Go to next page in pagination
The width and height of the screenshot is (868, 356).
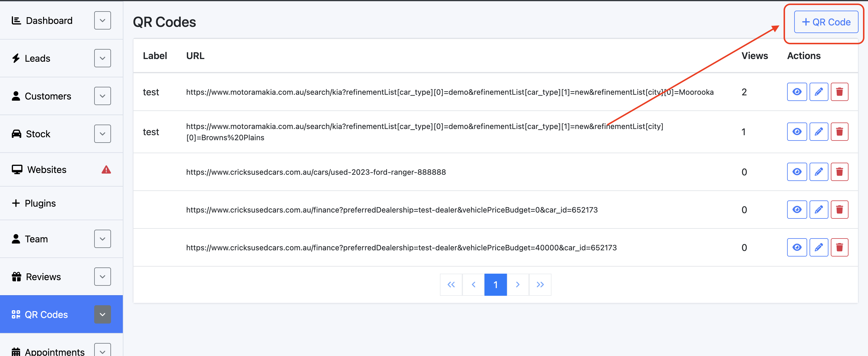(518, 285)
